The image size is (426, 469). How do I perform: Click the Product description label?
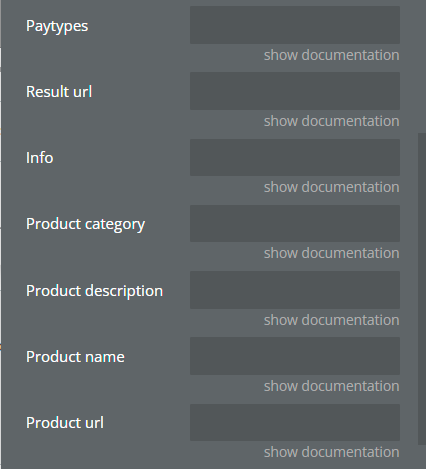pos(94,291)
